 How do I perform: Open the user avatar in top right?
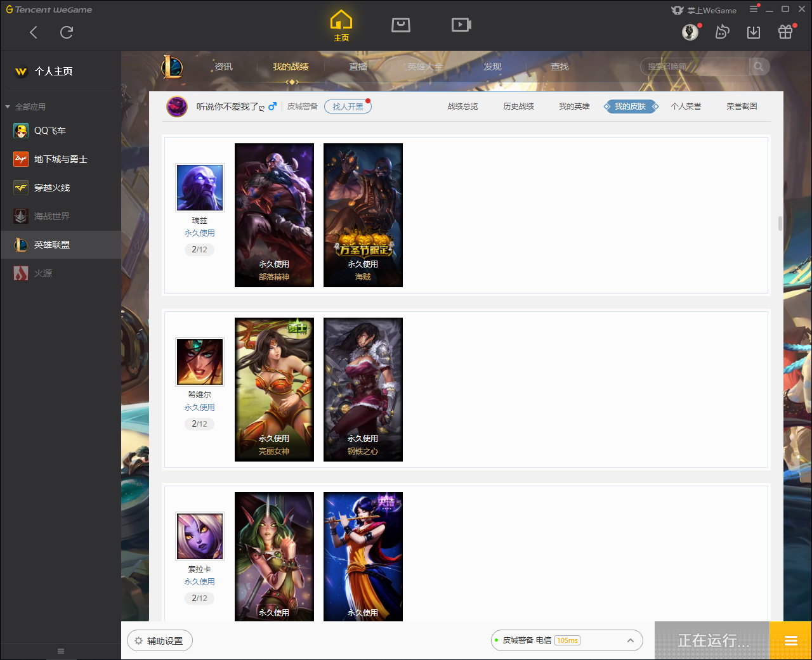click(x=690, y=32)
